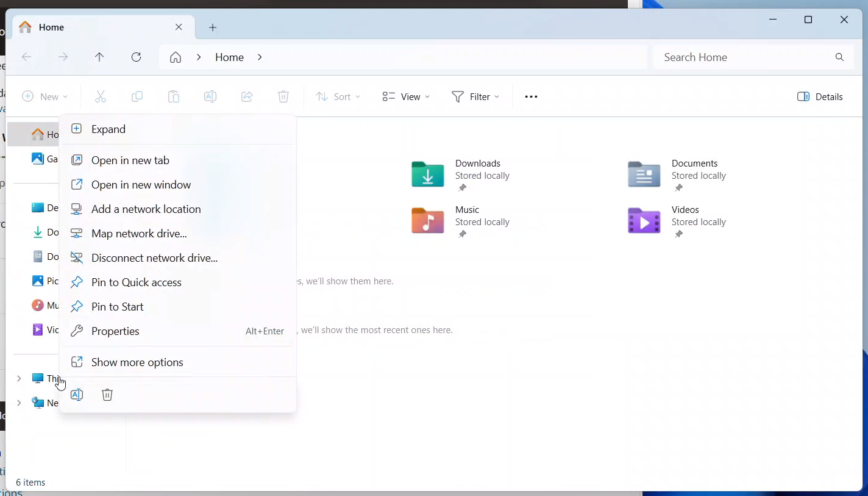Add a new tab with plus button
The width and height of the screenshot is (868, 496).
point(213,27)
